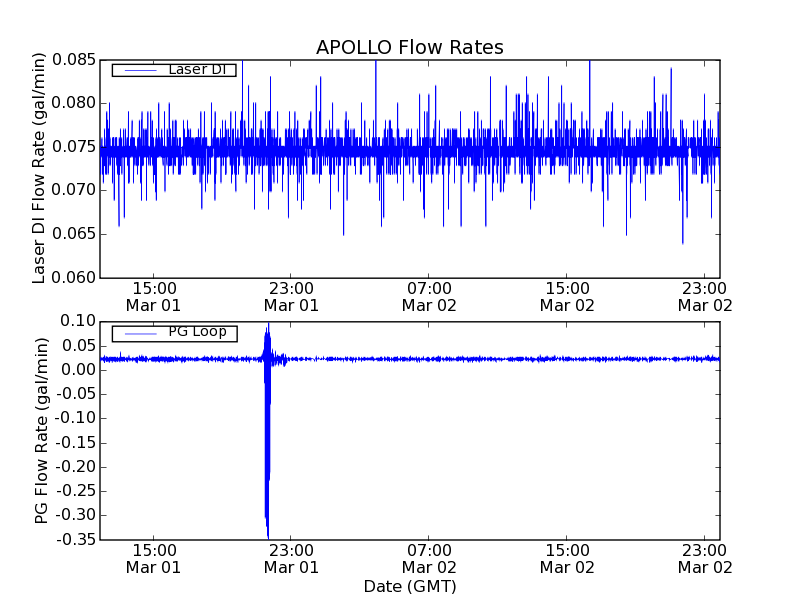
Task: Select the "PG Loop" legend entry
Action: [174, 333]
